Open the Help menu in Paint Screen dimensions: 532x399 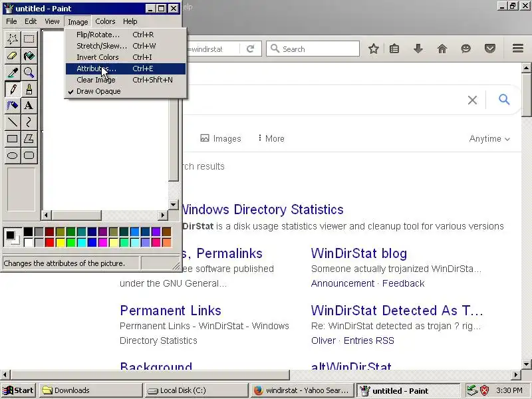coord(130,21)
